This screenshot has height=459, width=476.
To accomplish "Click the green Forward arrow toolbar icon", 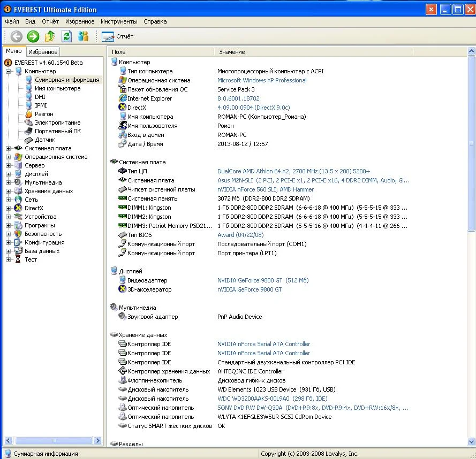I will pyautogui.click(x=33, y=36).
